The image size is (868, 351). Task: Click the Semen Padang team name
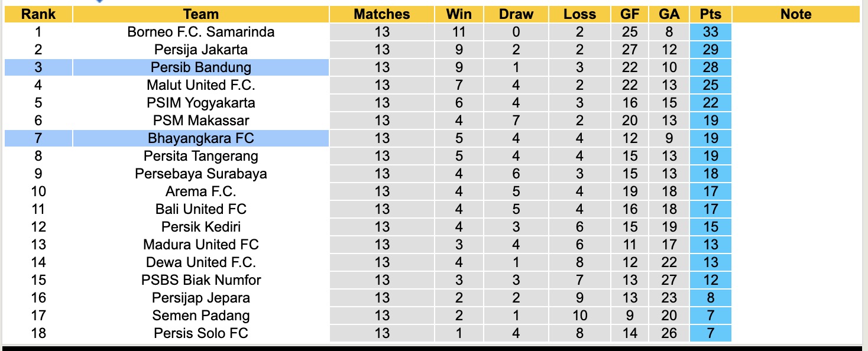(201, 316)
